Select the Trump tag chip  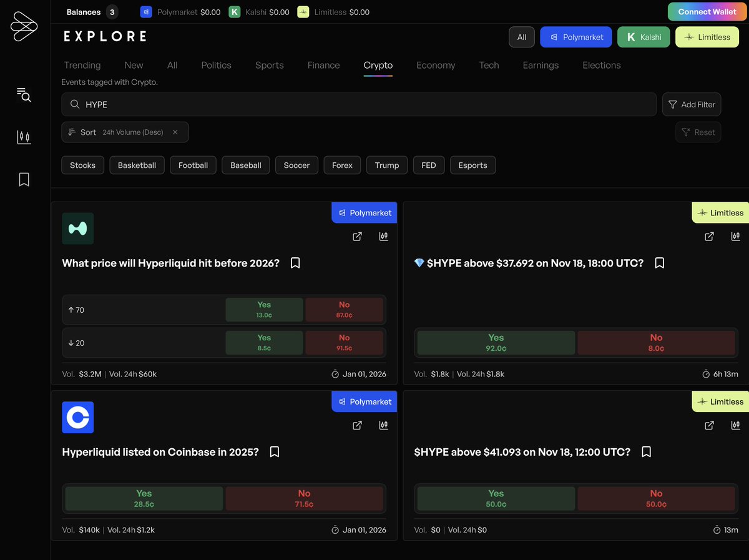tap(387, 165)
